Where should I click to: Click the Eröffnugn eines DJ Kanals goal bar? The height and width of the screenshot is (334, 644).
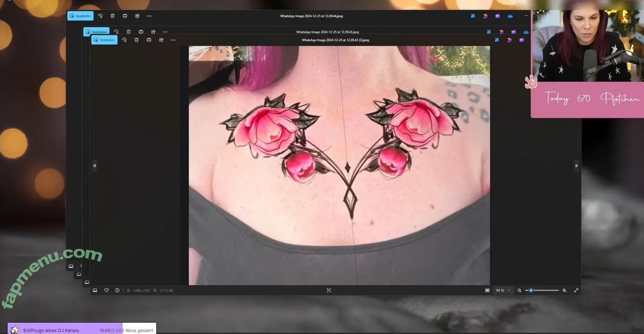[82, 329]
